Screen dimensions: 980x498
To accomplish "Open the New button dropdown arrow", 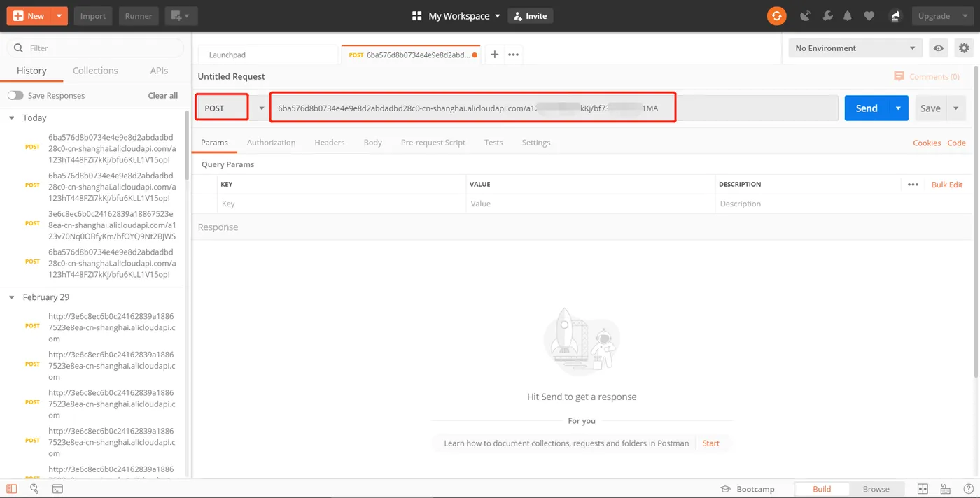I will (59, 15).
